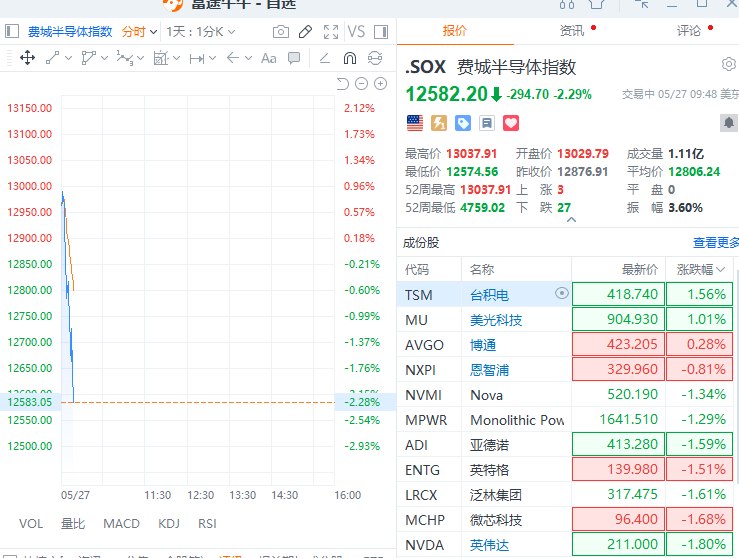Viewport: 739px width, 558px height.
Task: Sort by 涨跌幅 column header
Action: tap(700, 270)
